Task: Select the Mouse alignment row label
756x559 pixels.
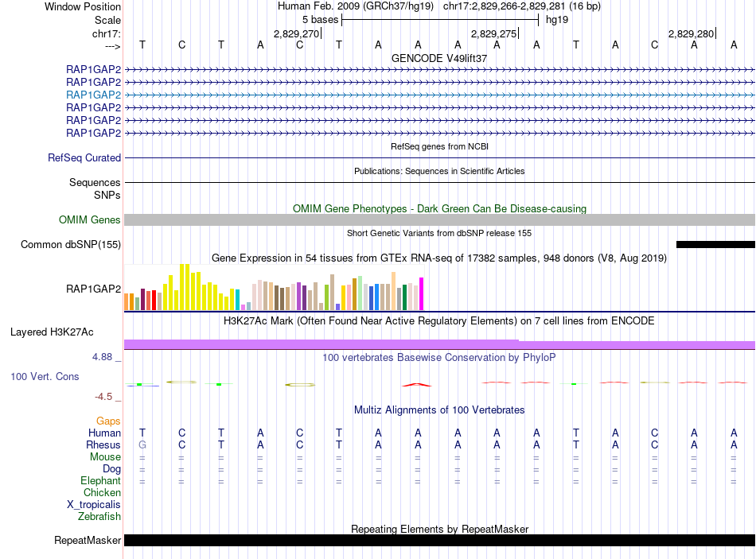Action: pos(105,457)
